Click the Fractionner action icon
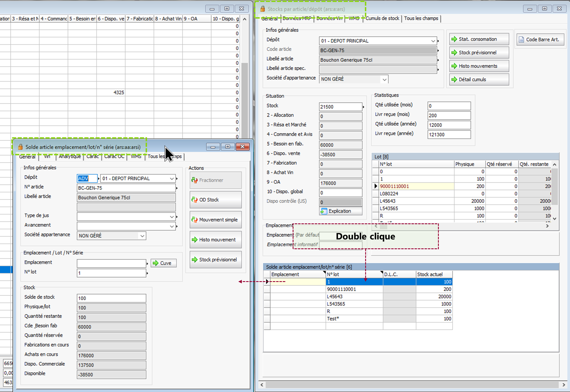 click(x=195, y=180)
